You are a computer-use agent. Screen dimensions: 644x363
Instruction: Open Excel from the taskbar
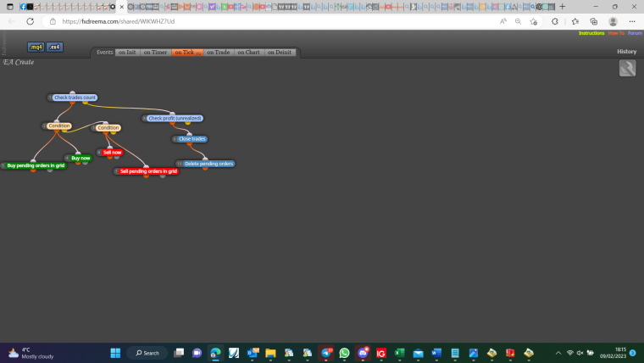coord(399,353)
